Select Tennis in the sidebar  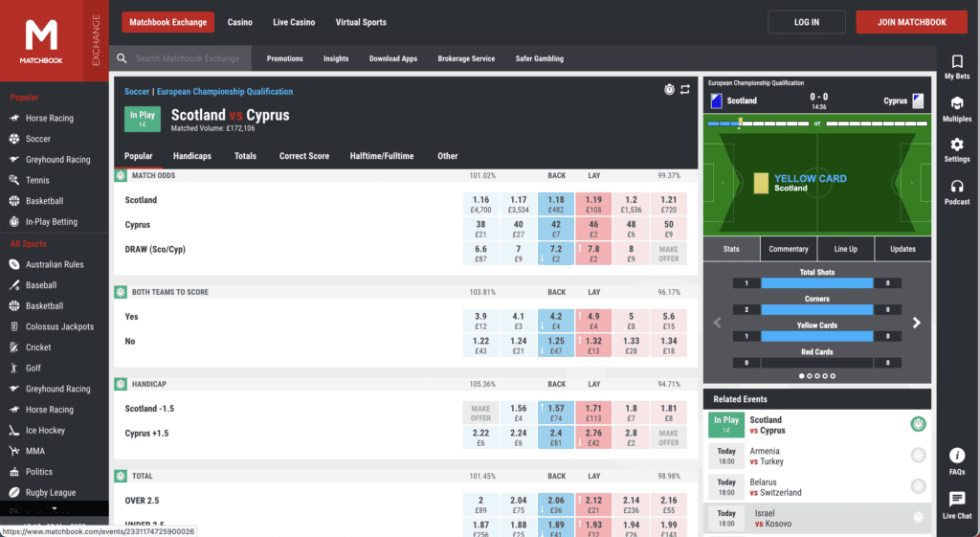37,180
